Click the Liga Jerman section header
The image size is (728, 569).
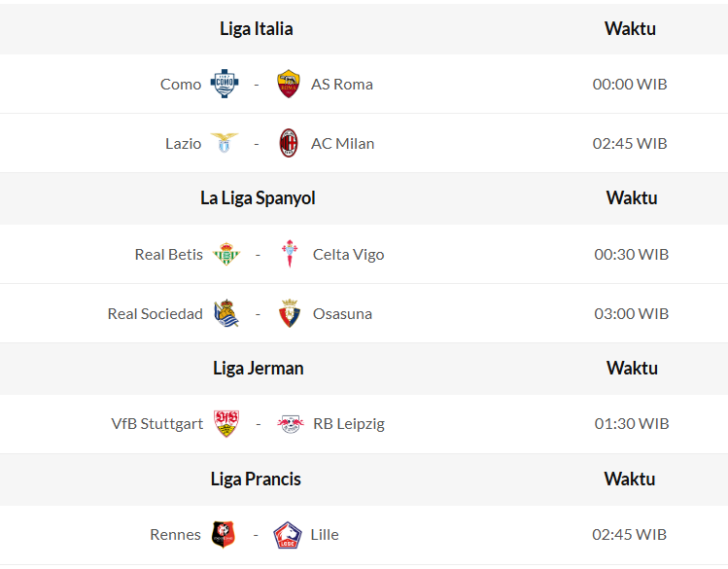pos(258,368)
